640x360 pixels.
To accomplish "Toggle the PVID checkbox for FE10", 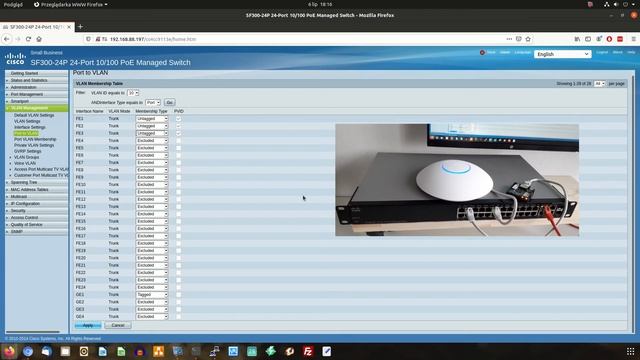I will (x=178, y=185).
